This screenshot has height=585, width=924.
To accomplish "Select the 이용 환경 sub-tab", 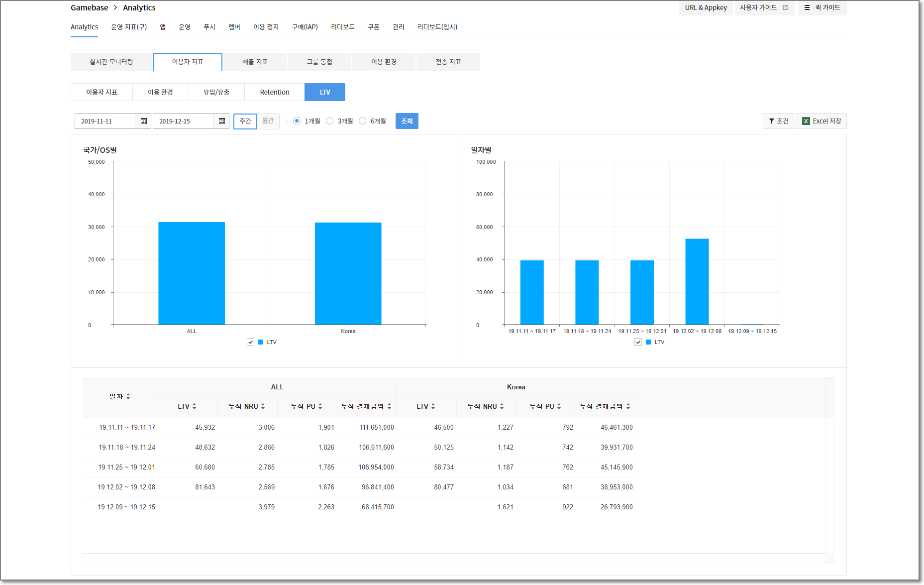I will (160, 92).
